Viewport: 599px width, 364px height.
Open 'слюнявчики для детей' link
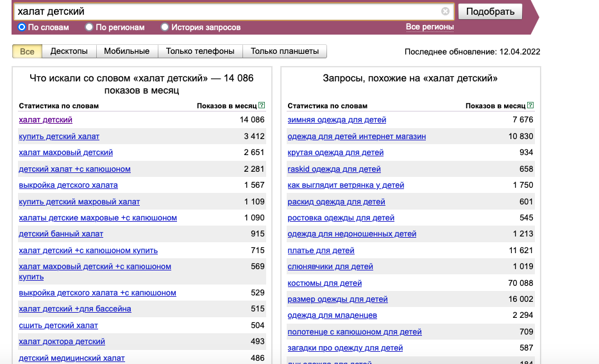coord(330,267)
